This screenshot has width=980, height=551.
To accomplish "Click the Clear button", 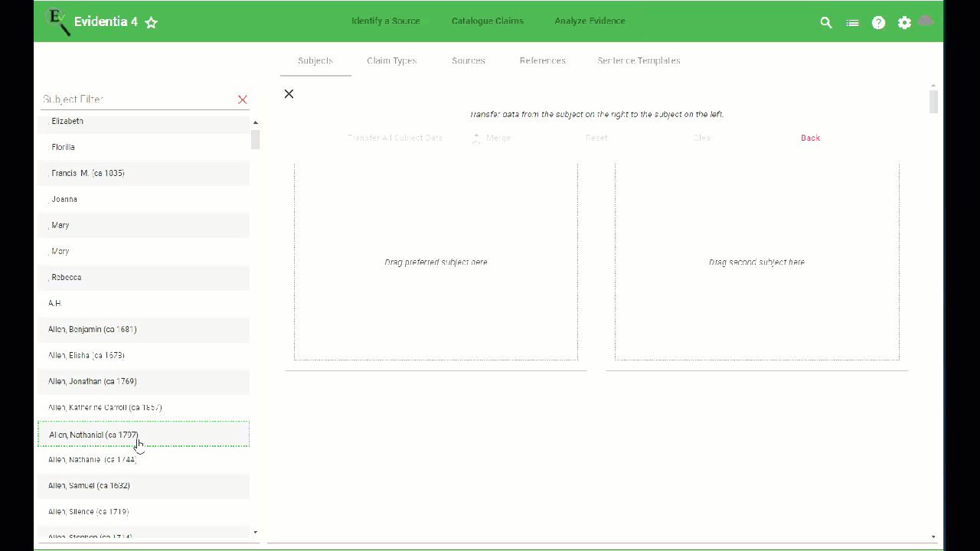I will [703, 138].
